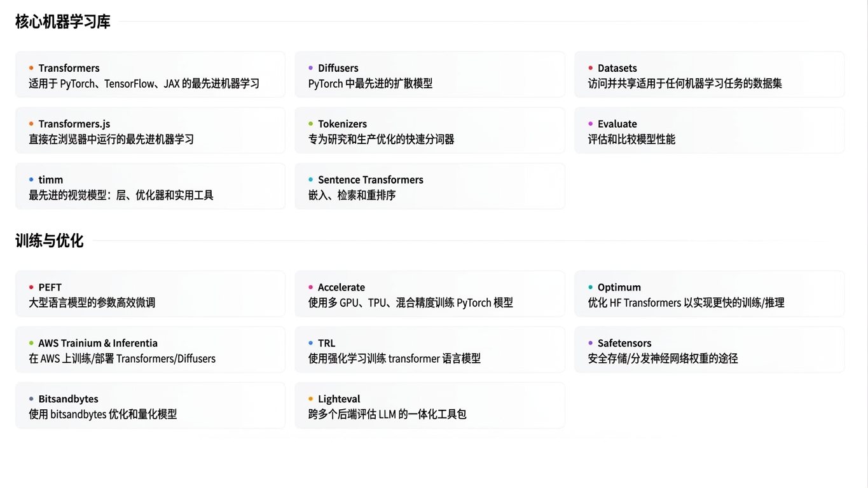Viewport: 868px width, 488px height.
Task: Open the TRL card
Action: (x=430, y=350)
